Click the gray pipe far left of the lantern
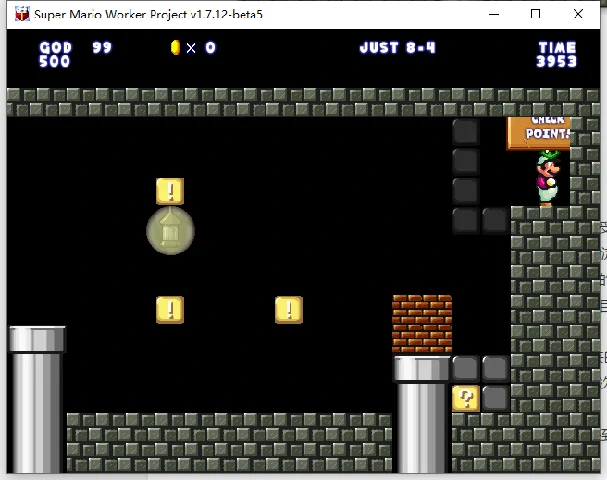 coord(37,399)
